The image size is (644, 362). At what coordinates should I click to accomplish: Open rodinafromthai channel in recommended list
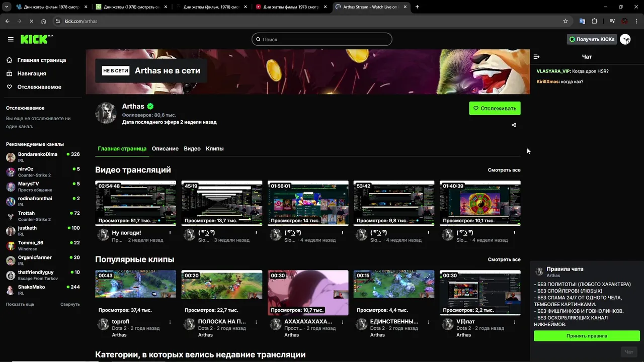pos(43,202)
